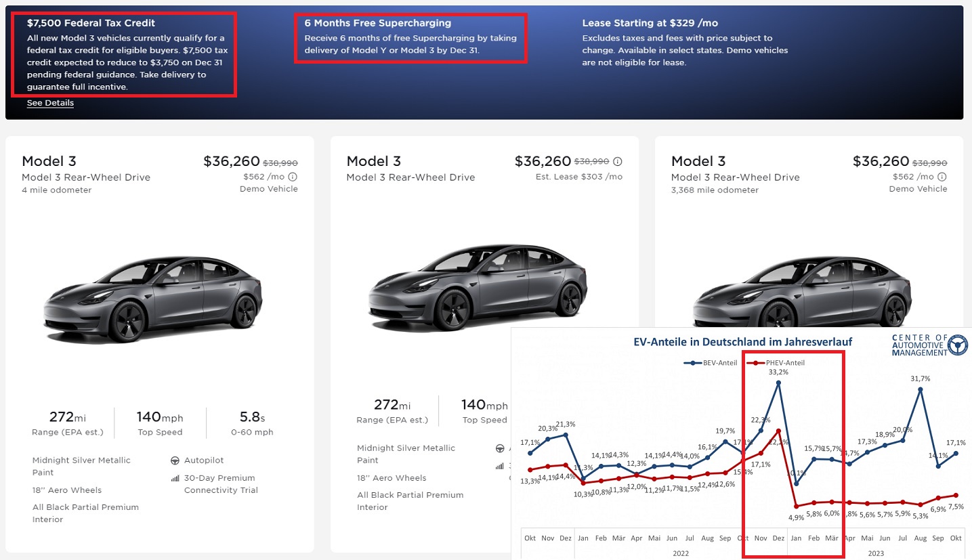Click $36,260 price on 3,368 mile odometer card
This screenshot has height=560, width=972.
(881, 161)
